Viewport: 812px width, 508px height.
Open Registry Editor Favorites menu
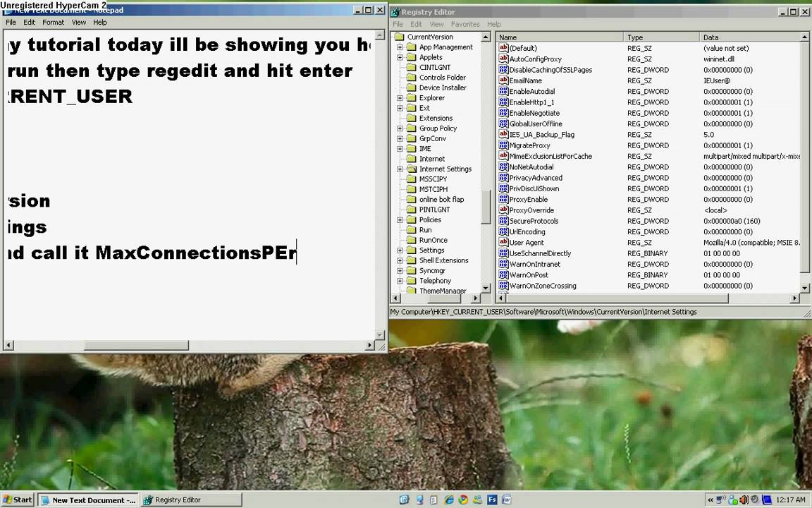[x=465, y=24]
